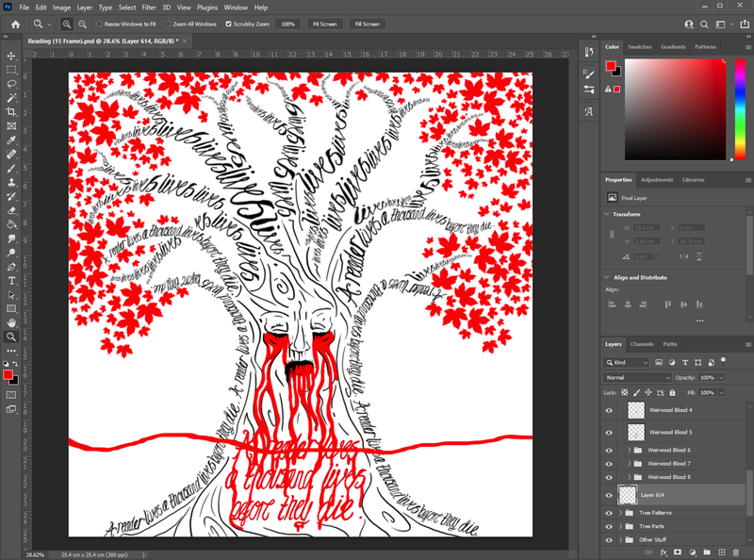Select the Move tool

[x=12, y=56]
